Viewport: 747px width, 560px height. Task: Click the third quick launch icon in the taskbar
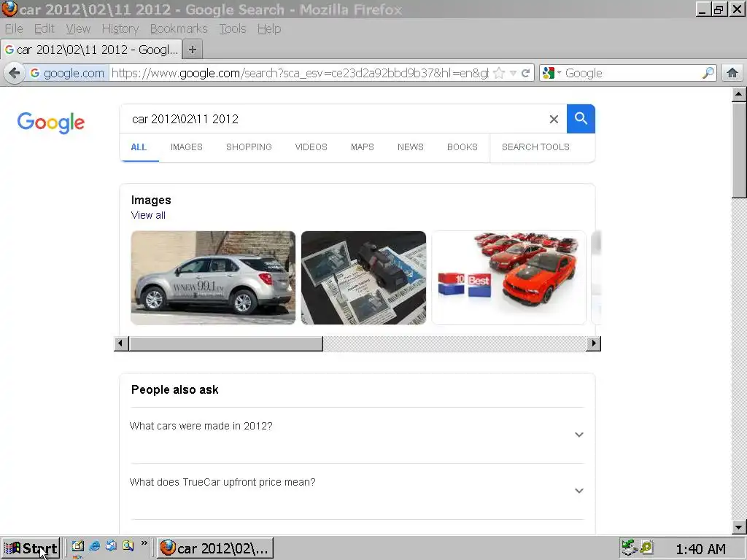[111, 545]
